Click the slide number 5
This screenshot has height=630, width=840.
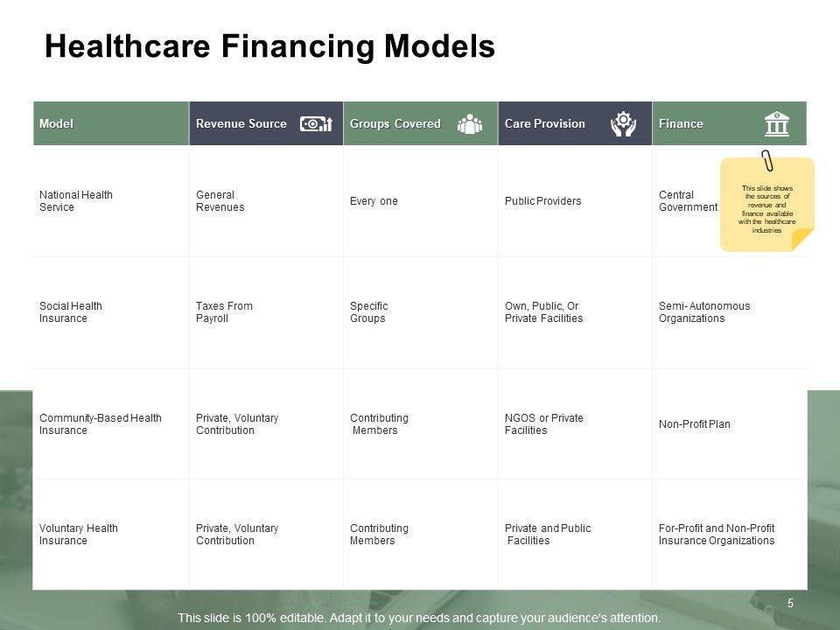point(790,603)
